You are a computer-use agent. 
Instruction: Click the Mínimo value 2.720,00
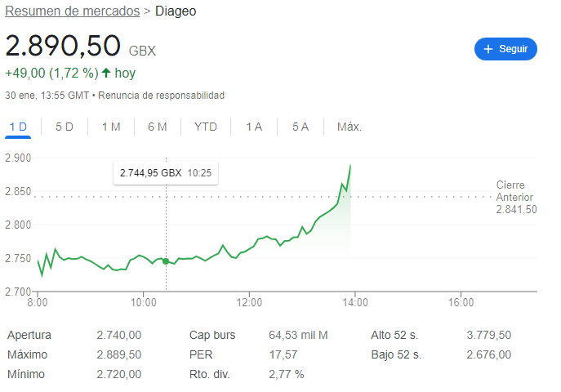coord(118,375)
